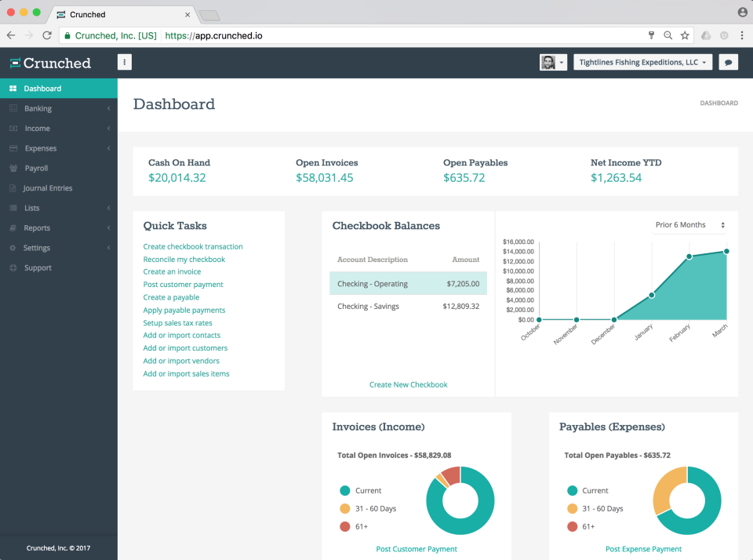Select the Banking icon in the sidebar
Screen dimensions: 753x560
point(14,108)
